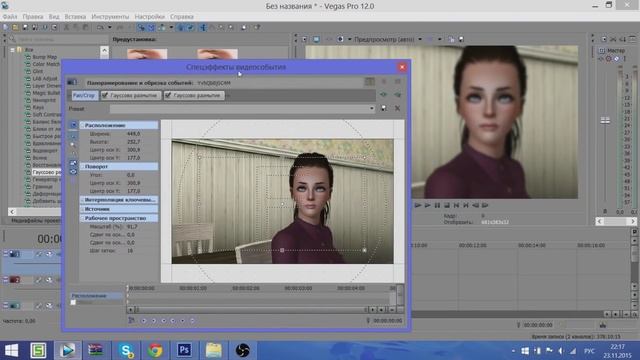Create a keyframe in Pan/Crop controller
640x360 pixels.
pyautogui.click(x=182, y=321)
